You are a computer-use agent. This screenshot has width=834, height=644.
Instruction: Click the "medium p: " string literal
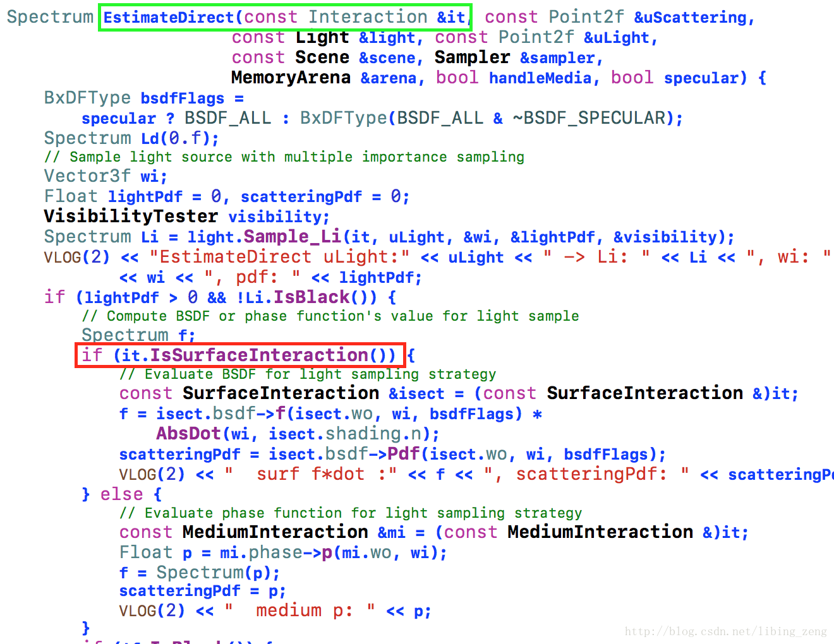(300, 611)
